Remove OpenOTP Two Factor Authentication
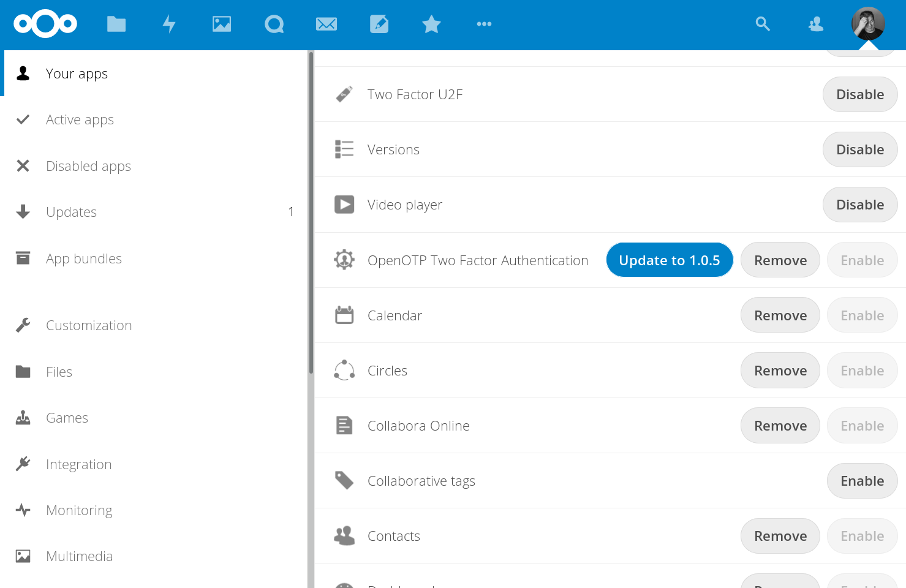The width and height of the screenshot is (906, 588). (780, 260)
